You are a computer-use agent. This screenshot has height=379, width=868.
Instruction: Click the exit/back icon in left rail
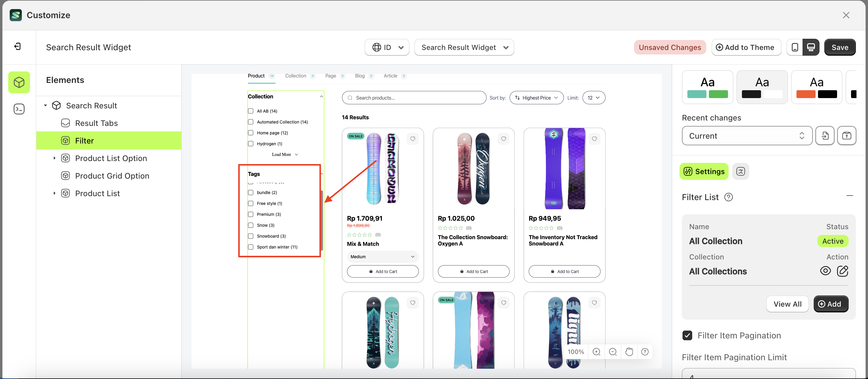pyautogui.click(x=18, y=46)
